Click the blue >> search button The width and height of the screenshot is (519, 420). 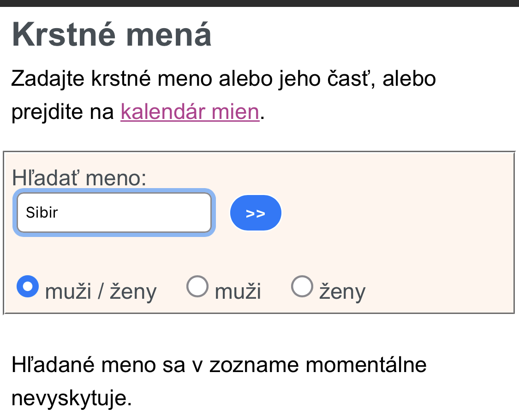tap(256, 213)
